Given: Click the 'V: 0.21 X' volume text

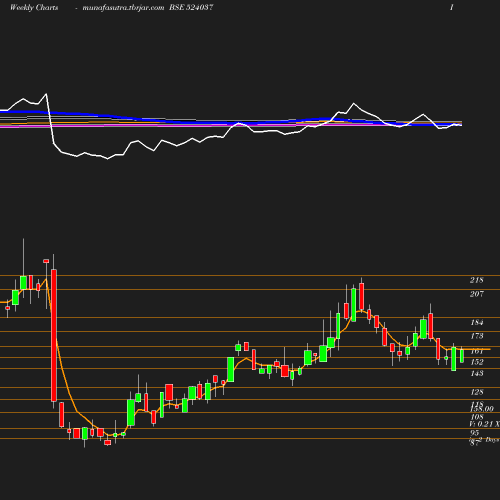Looking at the screenshot, I should tap(484, 424).
